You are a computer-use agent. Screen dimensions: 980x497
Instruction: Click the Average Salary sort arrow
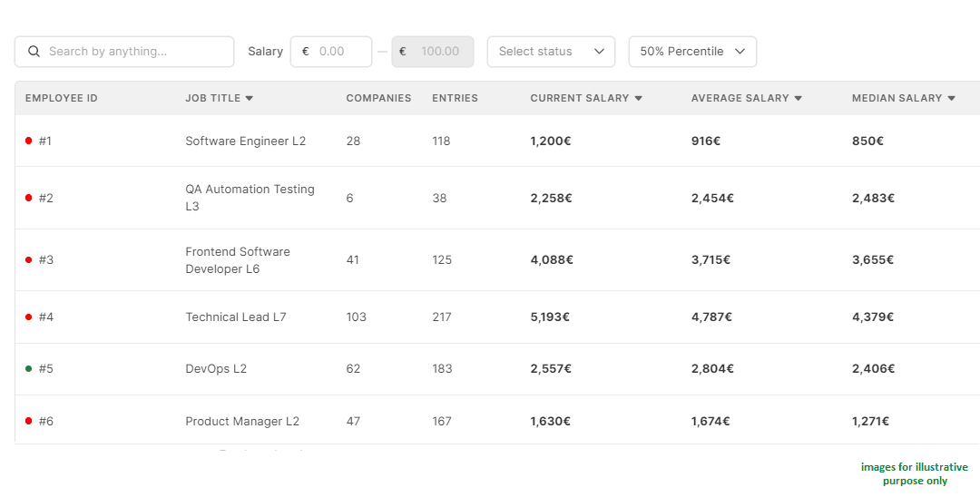coord(798,98)
